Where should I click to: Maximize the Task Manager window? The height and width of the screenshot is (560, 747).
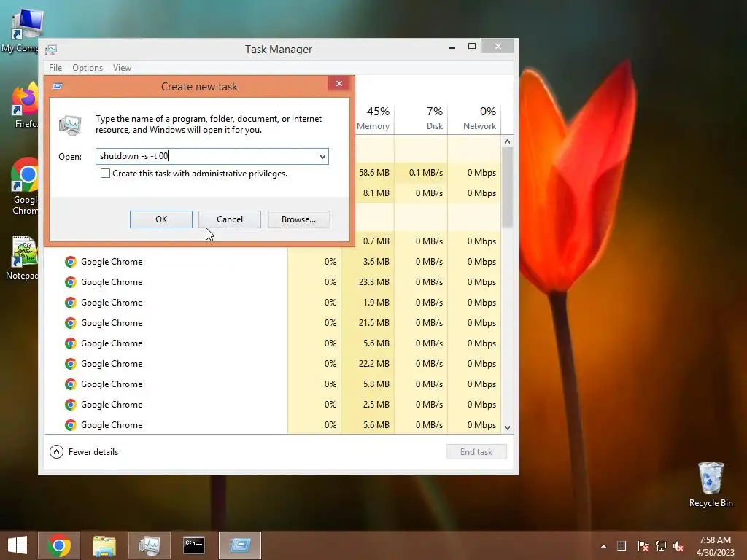click(472, 46)
